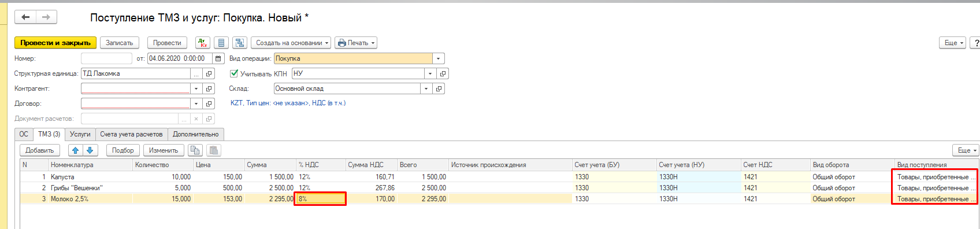Click the Записать button
The width and height of the screenshot is (980, 229).
120,43
